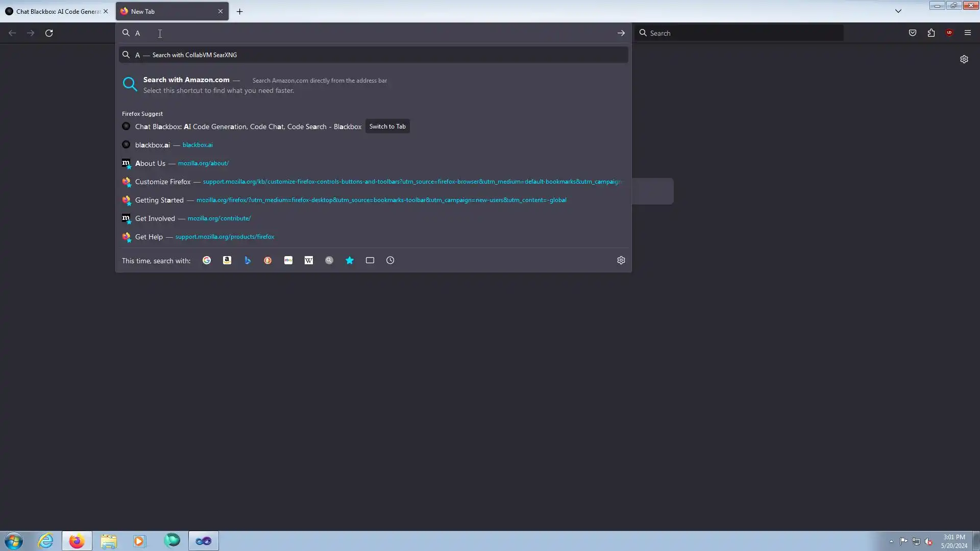Open a new tab with plus button
This screenshot has height=551, width=980.
[x=239, y=11]
